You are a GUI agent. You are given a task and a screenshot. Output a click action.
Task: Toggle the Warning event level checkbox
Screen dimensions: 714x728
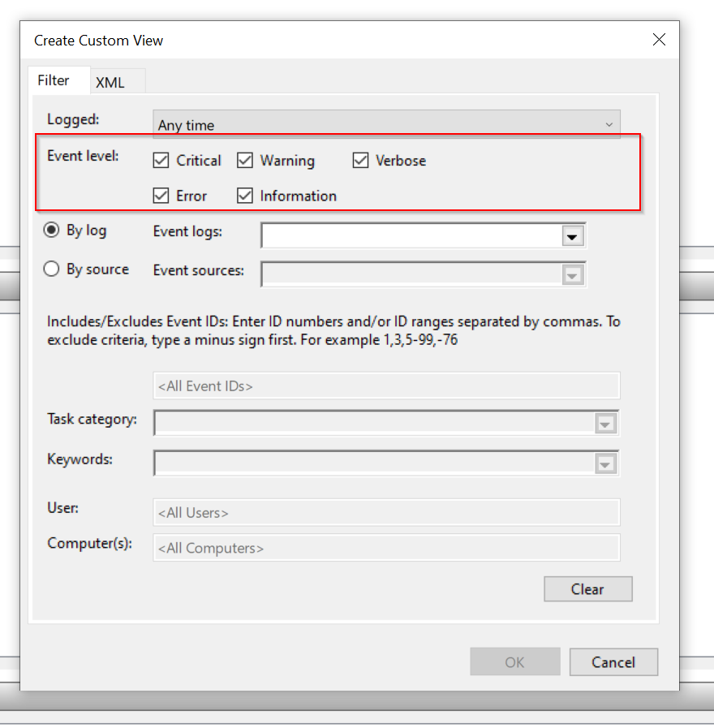click(245, 160)
